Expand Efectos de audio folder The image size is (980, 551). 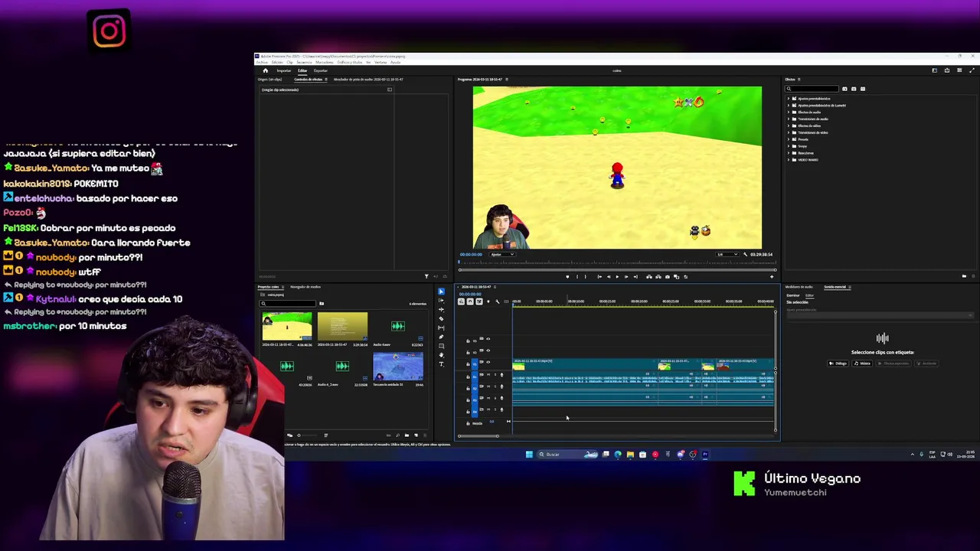(x=789, y=112)
